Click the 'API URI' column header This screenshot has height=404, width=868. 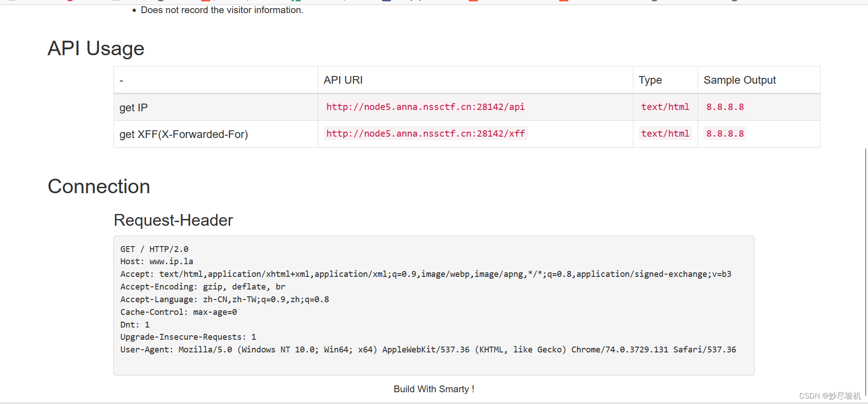tap(343, 80)
